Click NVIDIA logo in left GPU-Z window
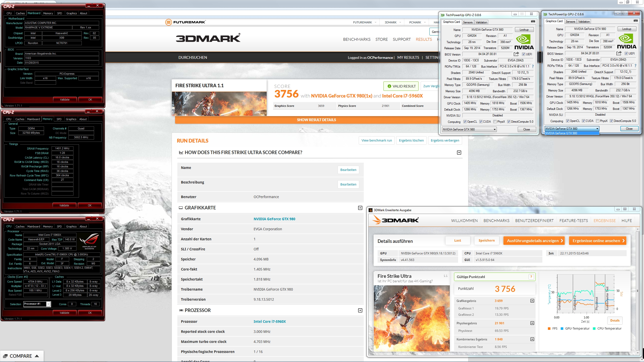Screen dimensions: 644x362 524,42
